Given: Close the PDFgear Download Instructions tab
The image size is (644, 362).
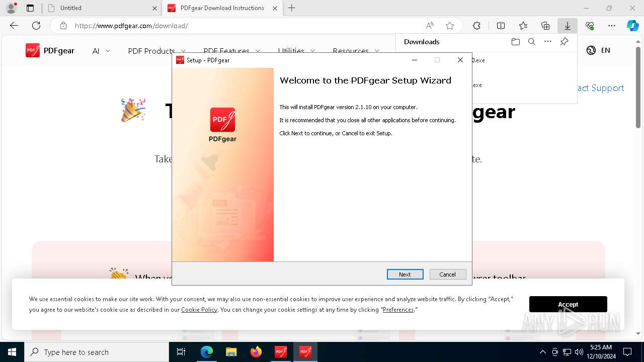Looking at the screenshot, I should (275, 8).
